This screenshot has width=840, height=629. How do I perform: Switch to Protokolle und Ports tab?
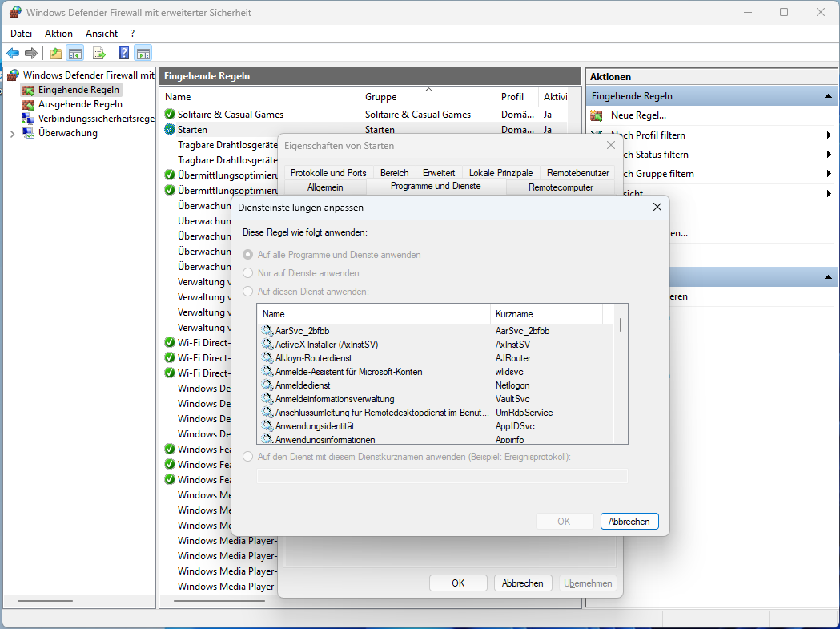(x=328, y=172)
